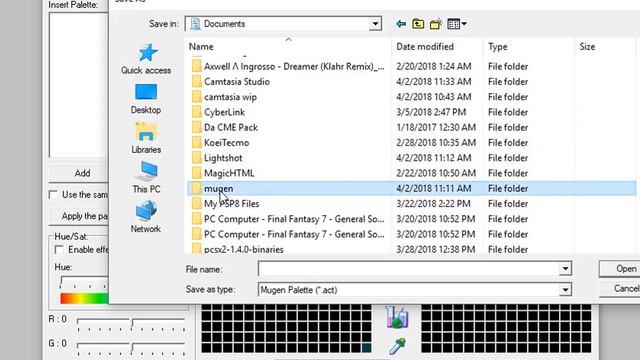The width and height of the screenshot is (640, 360).
Task: Expand the Save in location dropdown
Action: 375,24
